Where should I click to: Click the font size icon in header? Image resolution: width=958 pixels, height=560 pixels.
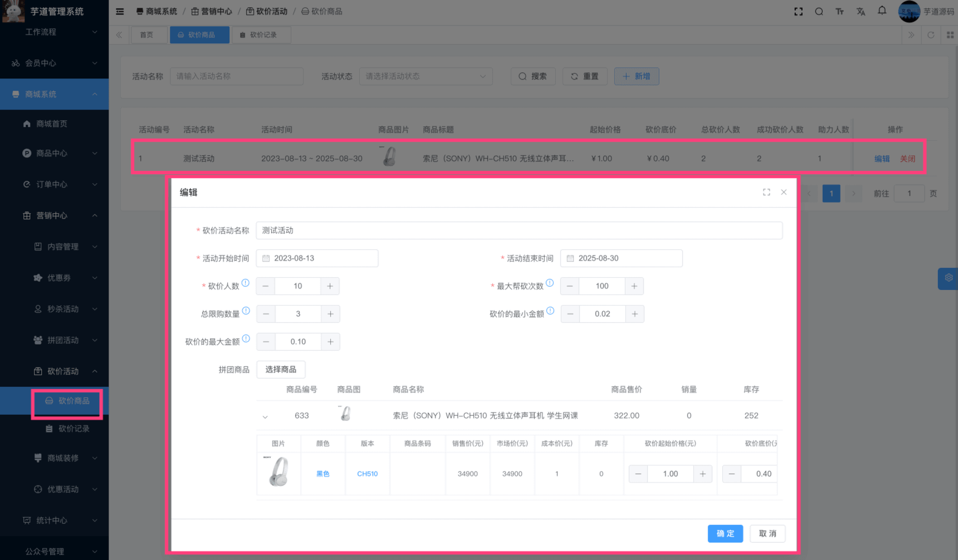839,12
